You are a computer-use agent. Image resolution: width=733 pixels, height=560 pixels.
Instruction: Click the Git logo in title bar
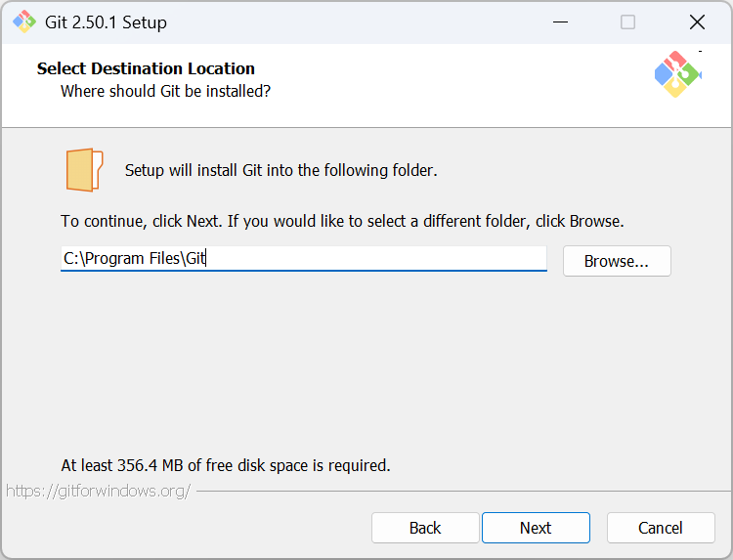coord(23,22)
